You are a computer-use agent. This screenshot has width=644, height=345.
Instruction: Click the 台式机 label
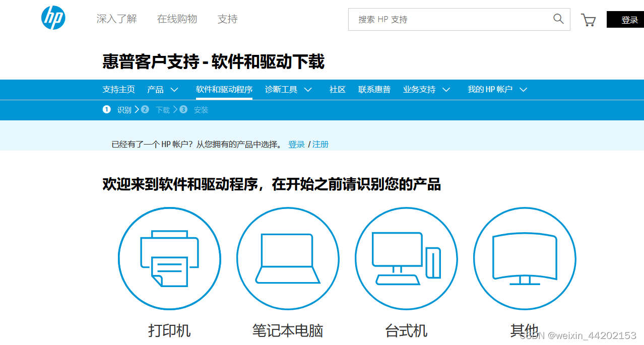coord(406,331)
